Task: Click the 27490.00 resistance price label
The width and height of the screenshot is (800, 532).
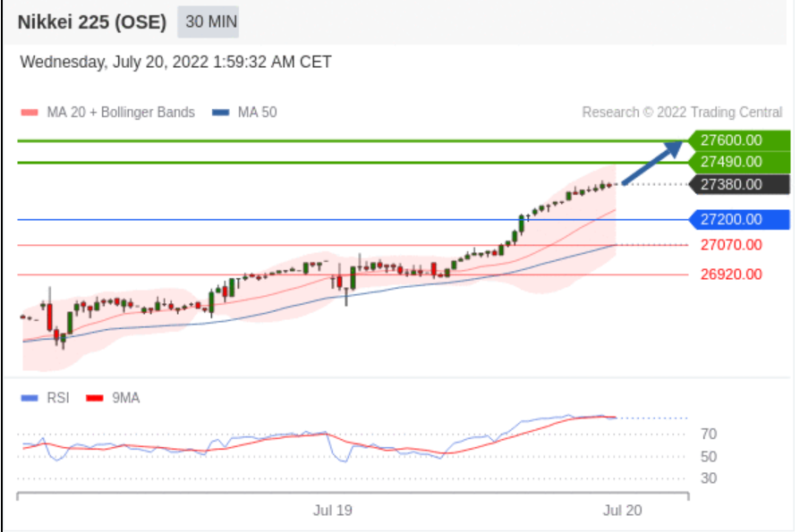Action: click(x=739, y=162)
